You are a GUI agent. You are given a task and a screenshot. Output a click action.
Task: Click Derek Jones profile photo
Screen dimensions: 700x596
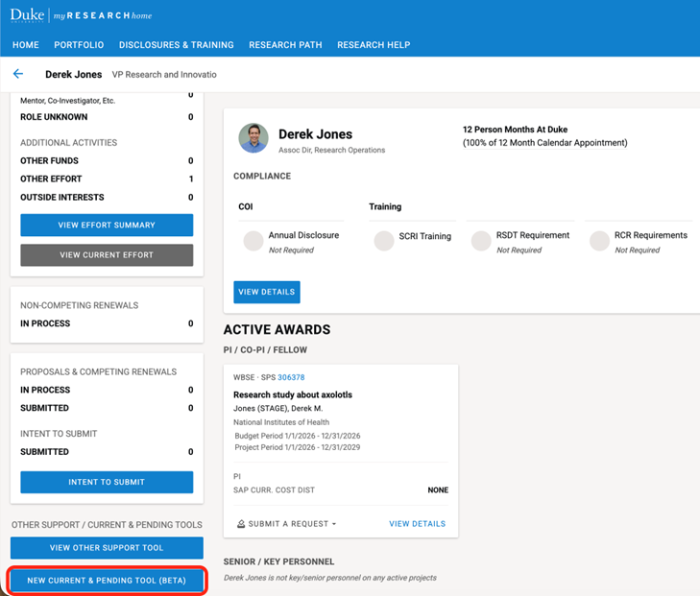pyautogui.click(x=253, y=138)
